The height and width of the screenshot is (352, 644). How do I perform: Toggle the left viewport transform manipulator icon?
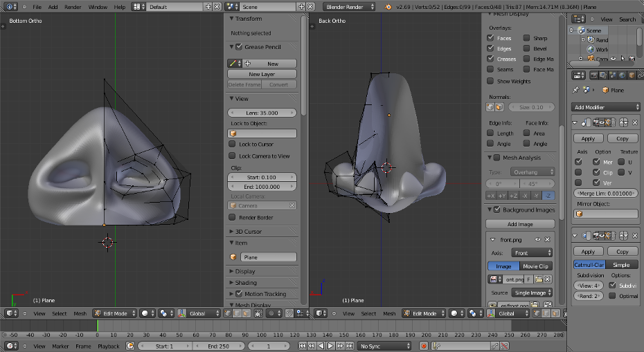pyautogui.click(x=181, y=313)
